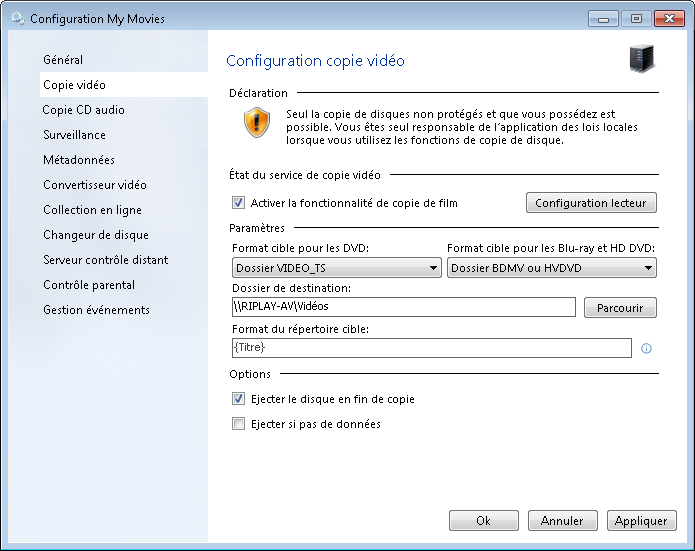Click the Format du répertoire cible field
Viewport: 695px width, 551px height.
[x=432, y=348]
